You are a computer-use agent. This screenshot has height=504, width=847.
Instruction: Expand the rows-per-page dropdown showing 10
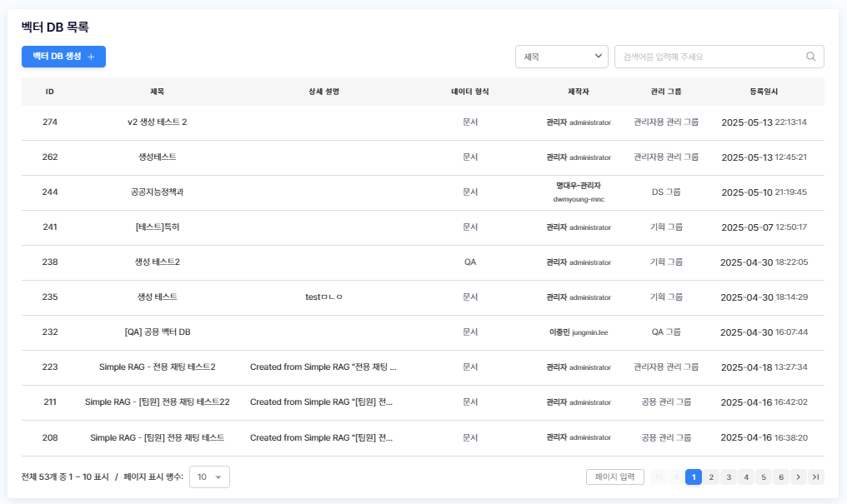point(209,477)
